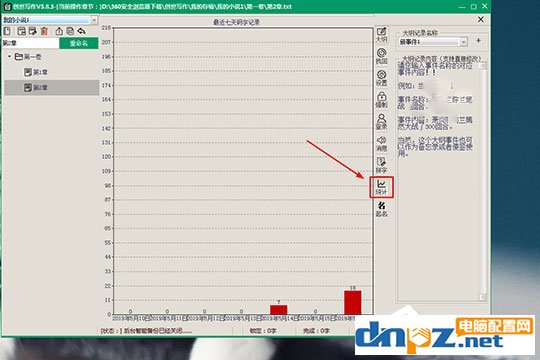Screen dimensions: 540x360
Task: Select chapter 第1章 in the tree
Action: tap(36, 72)
